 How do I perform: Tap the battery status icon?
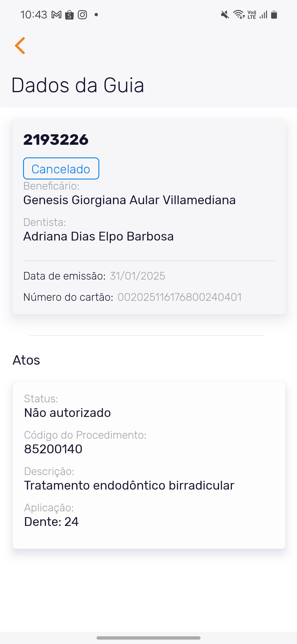(274, 15)
